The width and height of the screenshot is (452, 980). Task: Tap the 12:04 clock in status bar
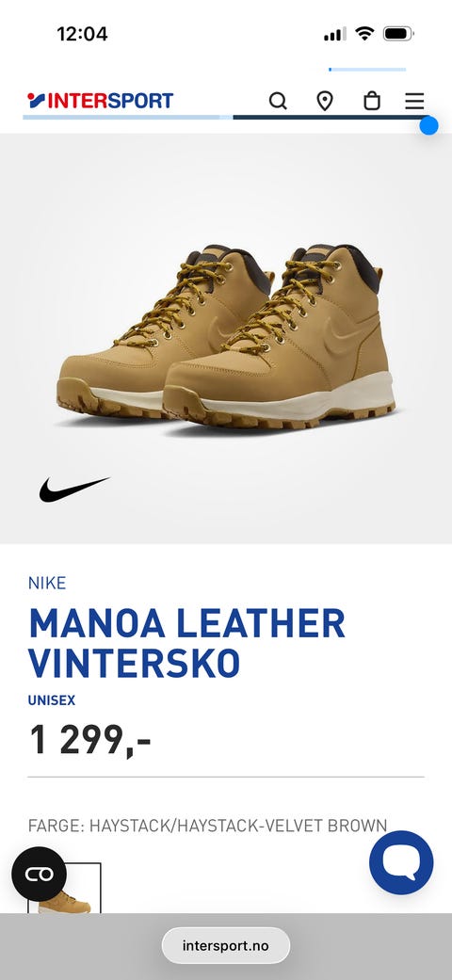(x=82, y=34)
